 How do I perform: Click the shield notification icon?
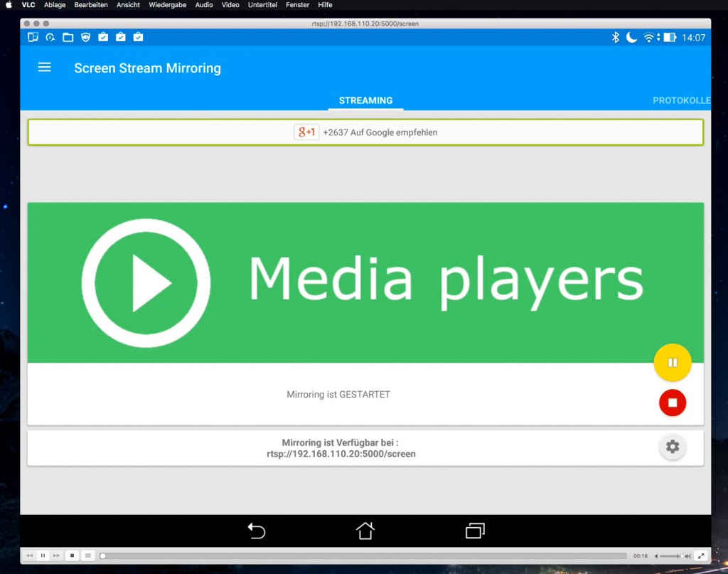85,37
